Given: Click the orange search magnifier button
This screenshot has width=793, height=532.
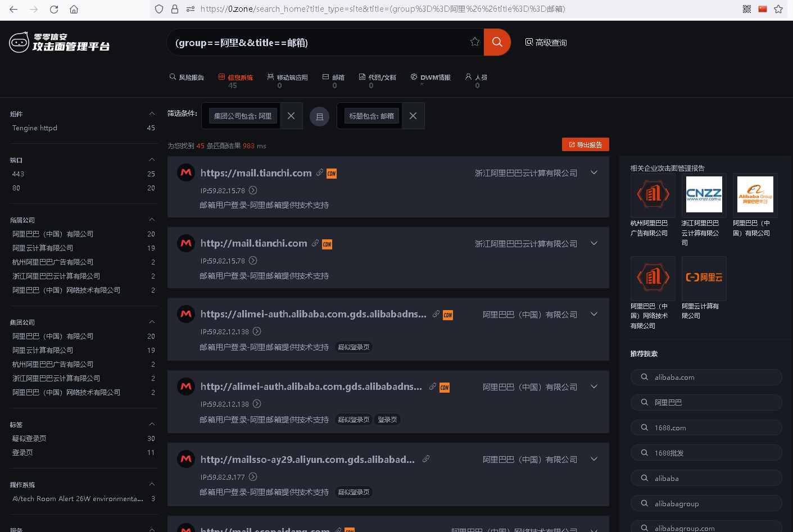Looking at the screenshot, I should (497, 42).
